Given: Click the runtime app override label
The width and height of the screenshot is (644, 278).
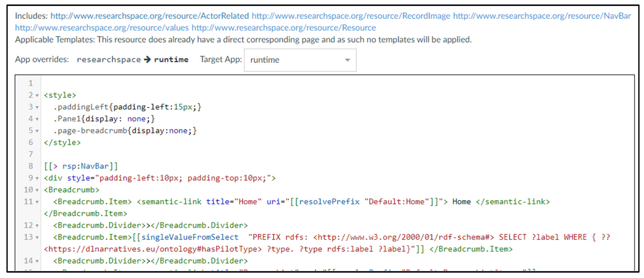Looking at the screenshot, I should pyautogui.click(x=171, y=60).
